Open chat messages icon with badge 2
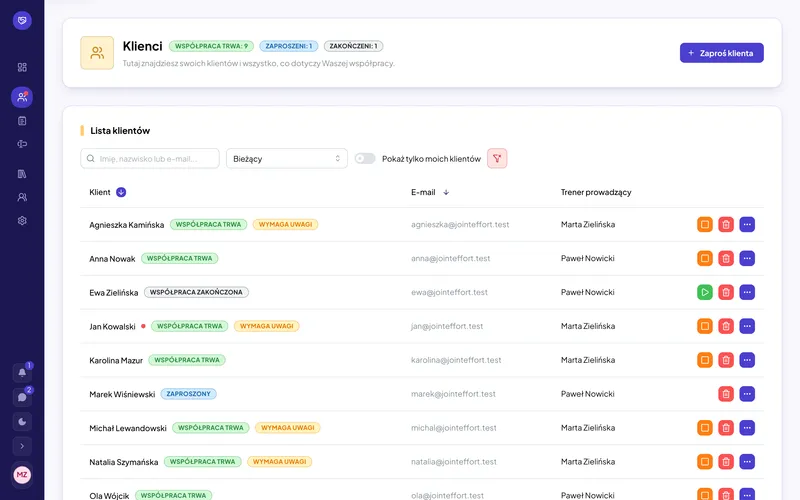800x500 pixels. pyautogui.click(x=22, y=397)
